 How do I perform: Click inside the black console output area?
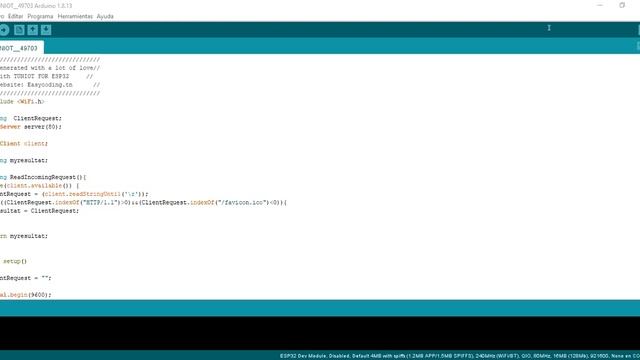tap(320, 333)
